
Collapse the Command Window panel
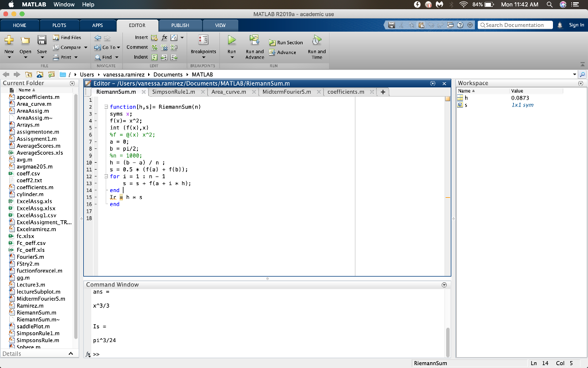(x=444, y=284)
